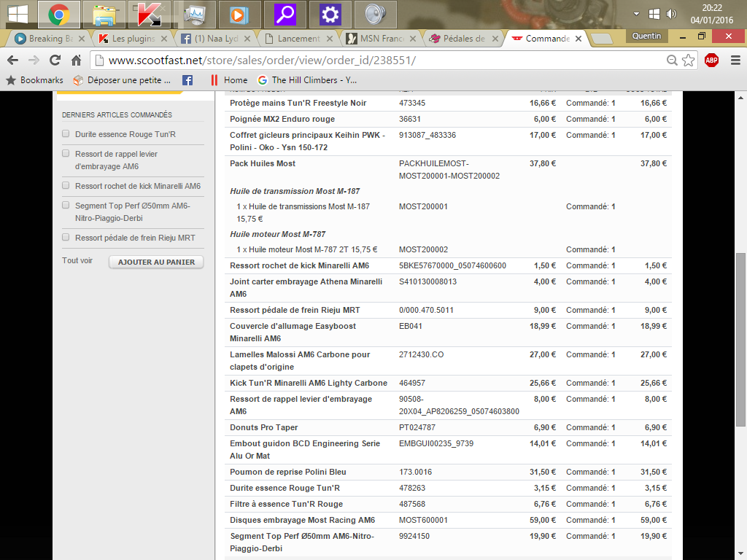Close the Pédales de tab

tap(495, 39)
